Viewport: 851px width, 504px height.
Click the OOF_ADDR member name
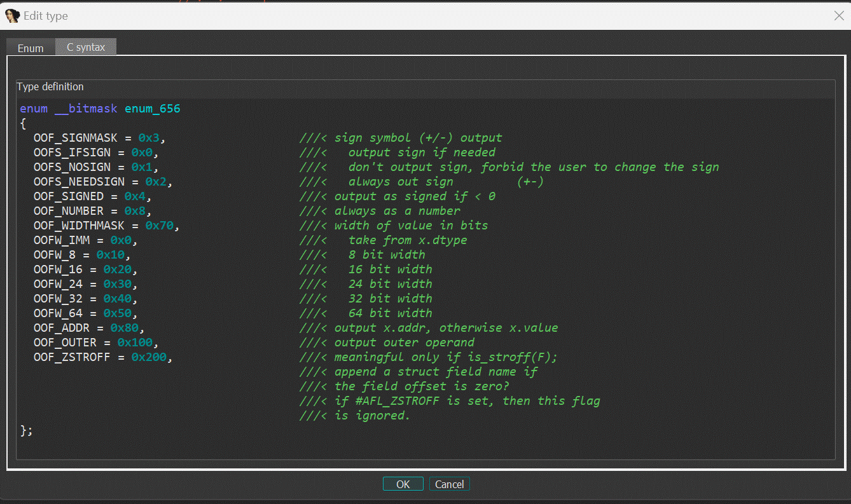(x=65, y=328)
